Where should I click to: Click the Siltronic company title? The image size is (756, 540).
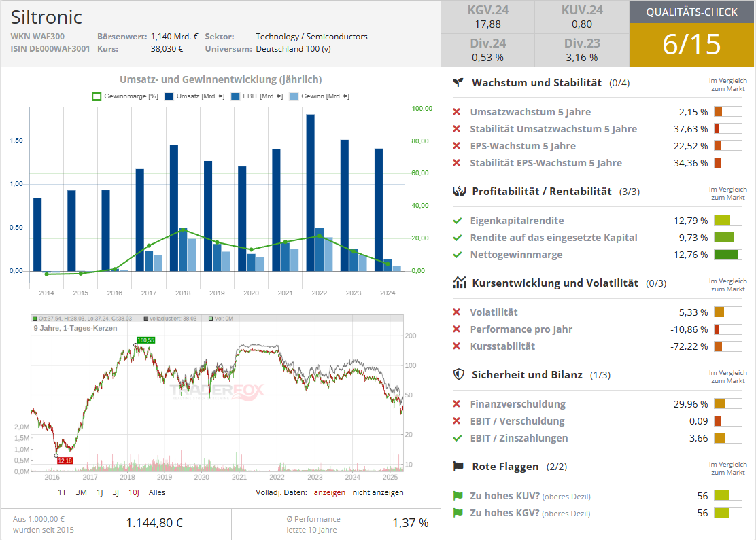46,18
